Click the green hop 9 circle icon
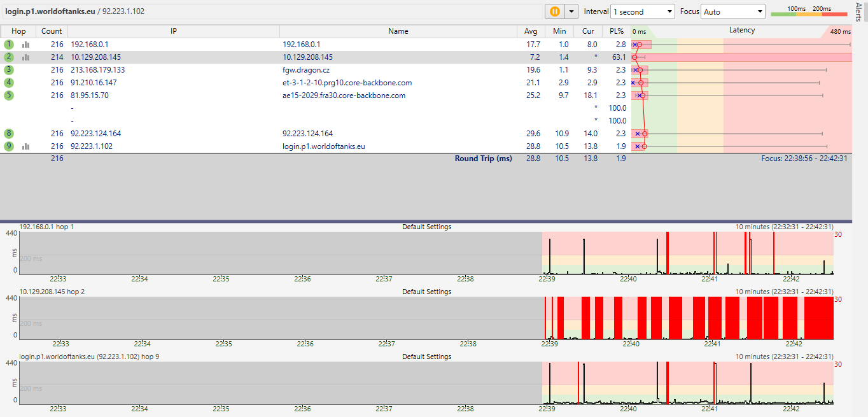868x417 pixels. pyautogui.click(x=9, y=146)
